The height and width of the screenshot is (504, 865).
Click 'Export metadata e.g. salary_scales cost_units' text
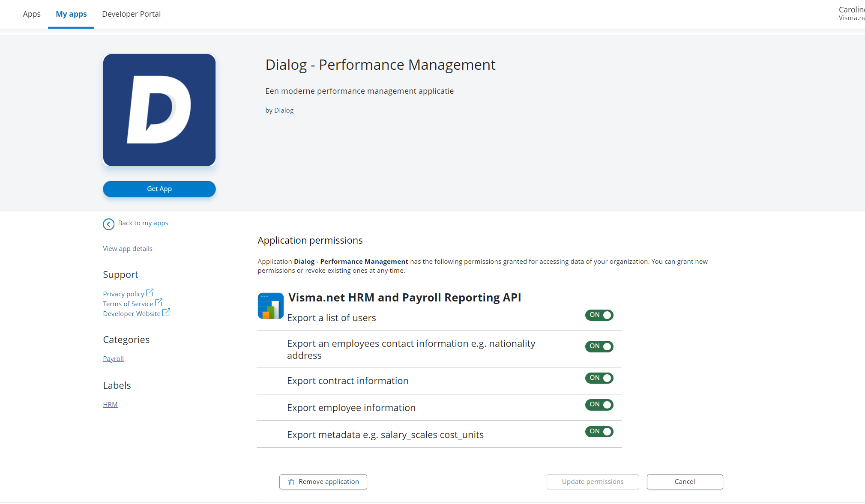click(x=385, y=435)
